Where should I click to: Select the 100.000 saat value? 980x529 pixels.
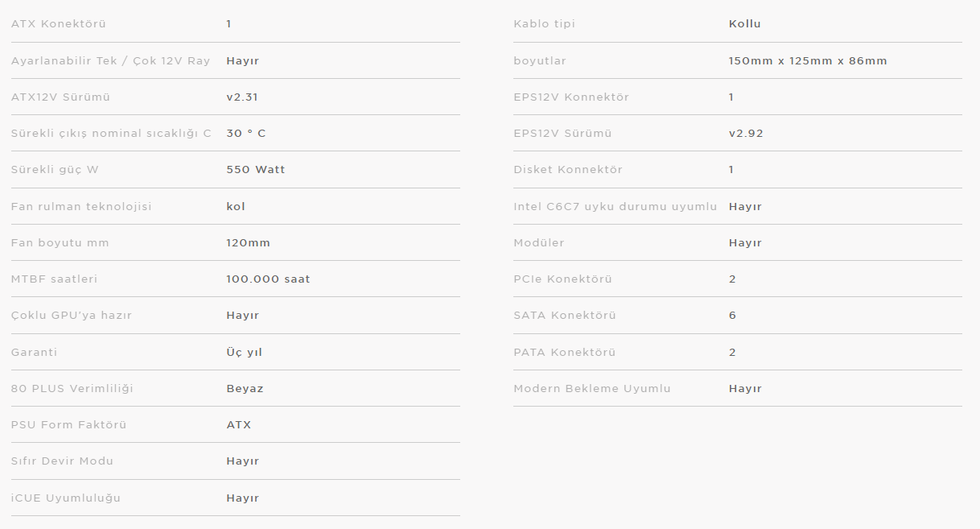268,279
